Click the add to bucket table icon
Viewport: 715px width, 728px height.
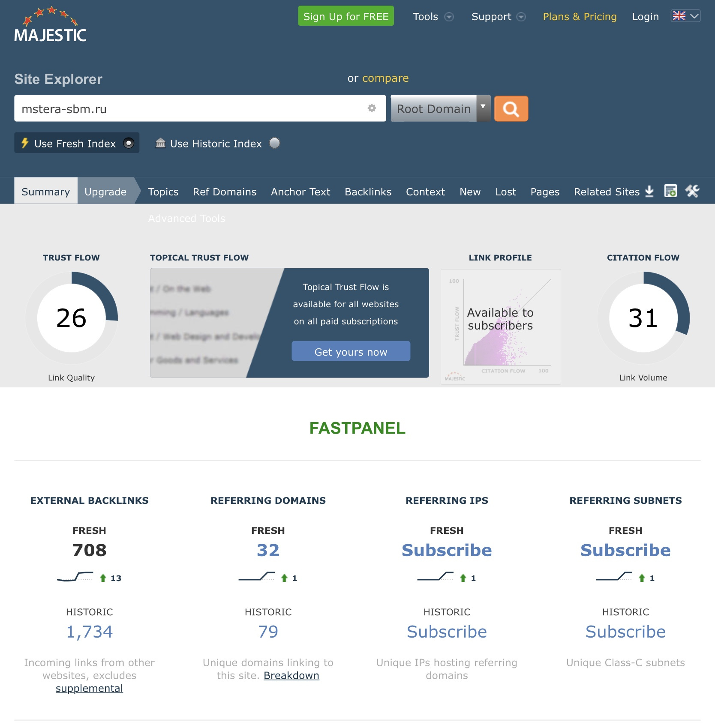coord(670,191)
